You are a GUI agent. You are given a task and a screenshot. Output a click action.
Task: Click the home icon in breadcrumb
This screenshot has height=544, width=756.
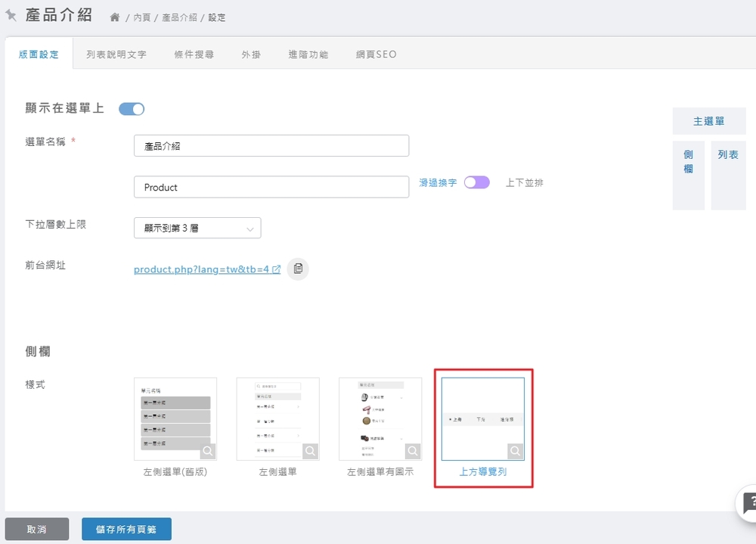(x=115, y=17)
